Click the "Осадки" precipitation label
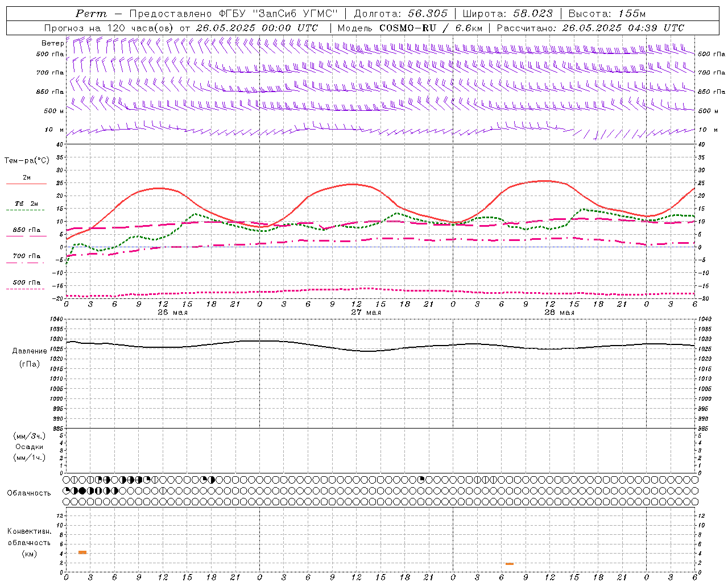 (30, 447)
